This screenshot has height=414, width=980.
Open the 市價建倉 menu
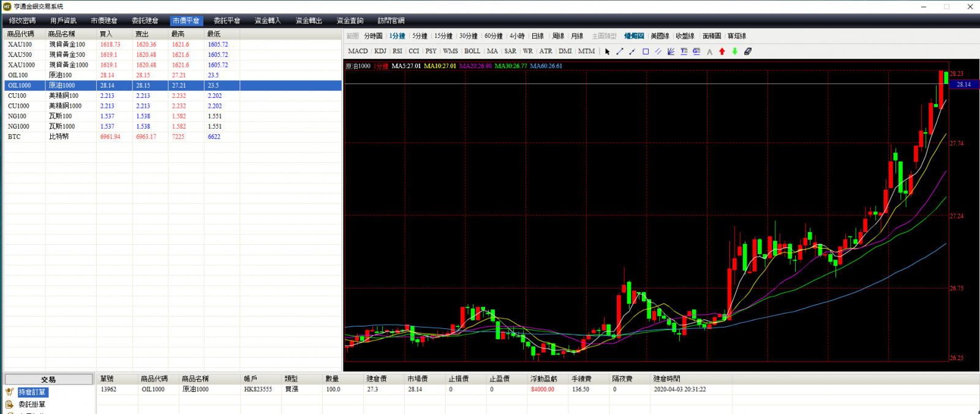104,21
